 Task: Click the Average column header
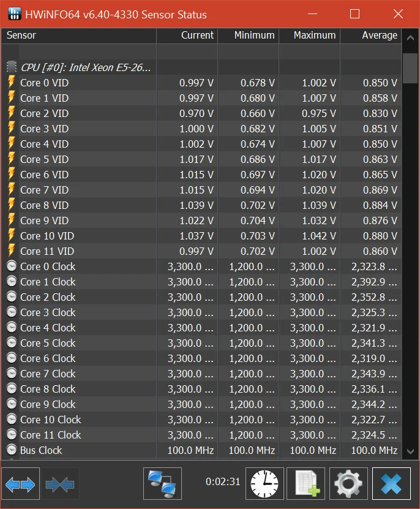[371, 36]
